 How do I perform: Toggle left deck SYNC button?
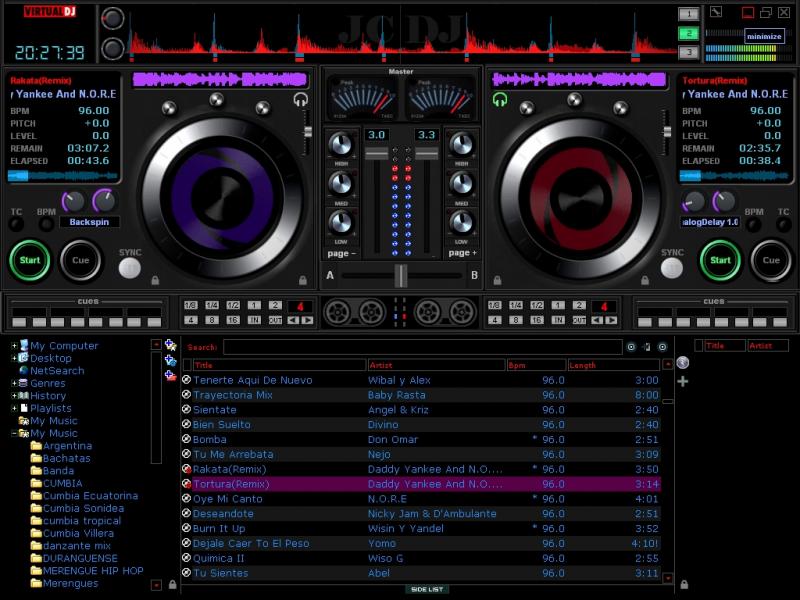(x=130, y=268)
